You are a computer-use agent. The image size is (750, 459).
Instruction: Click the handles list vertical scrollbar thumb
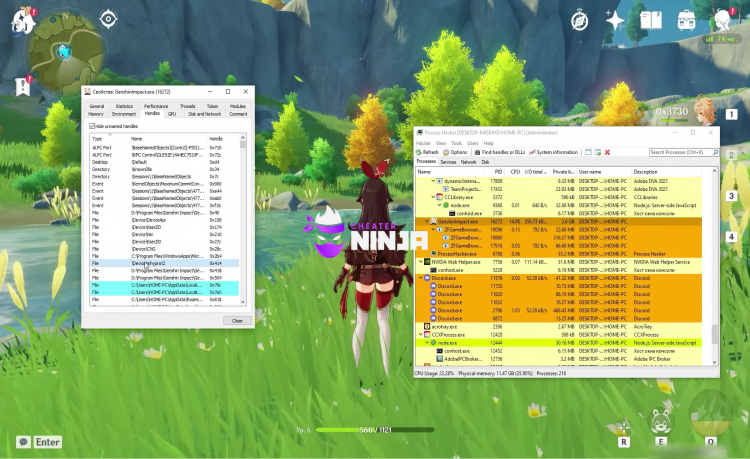coord(243,144)
